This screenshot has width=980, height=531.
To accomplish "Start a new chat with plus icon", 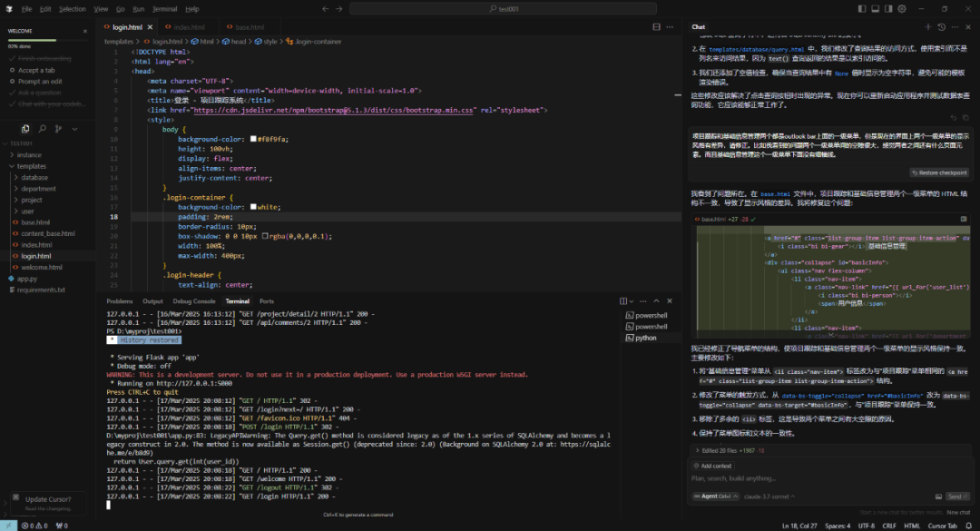I will tap(928, 27).
